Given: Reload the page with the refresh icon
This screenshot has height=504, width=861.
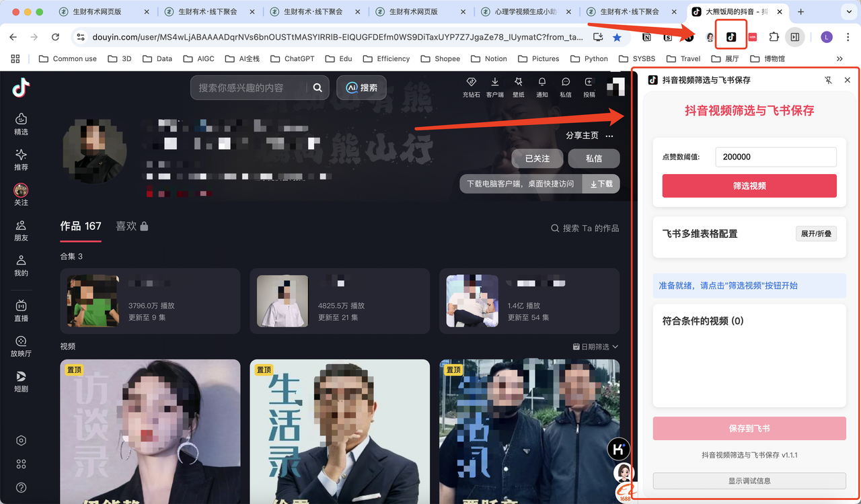Looking at the screenshot, I should pyautogui.click(x=55, y=38).
